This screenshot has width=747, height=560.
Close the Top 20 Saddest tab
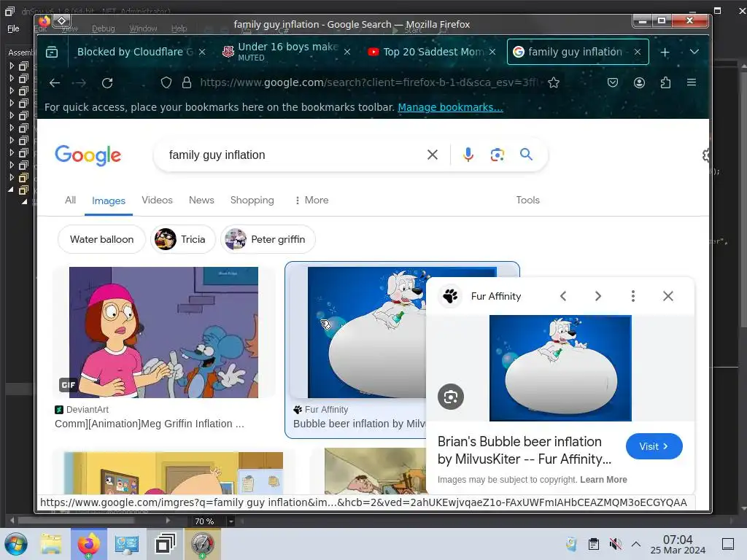(x=492, y=52)
